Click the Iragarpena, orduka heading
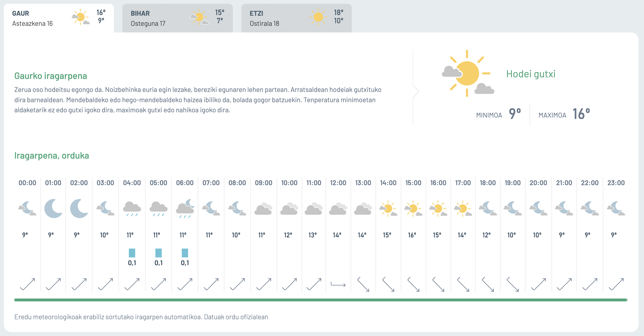This screenshot has width=644, height=336. (x=51, y=156)
